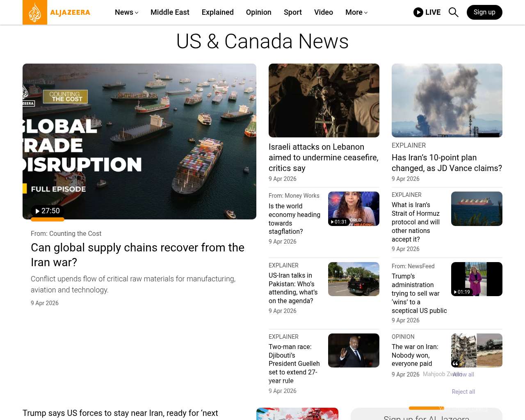
Task: Open the Strait of Hormuz tanker thumbnail
Action: (x=477, y=209)
